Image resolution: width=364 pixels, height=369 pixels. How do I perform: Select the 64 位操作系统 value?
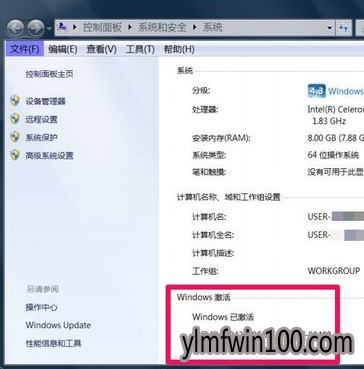click(x=333, y=155)
